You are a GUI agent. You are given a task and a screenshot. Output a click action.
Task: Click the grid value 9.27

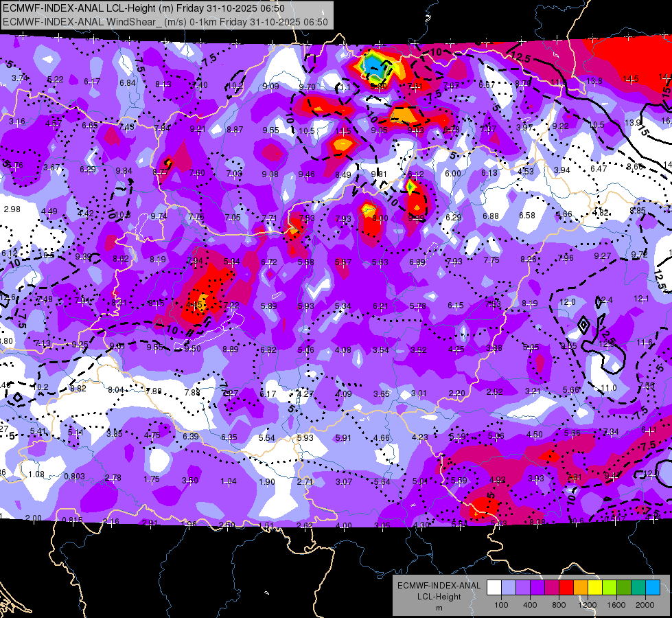pos(603,256)
